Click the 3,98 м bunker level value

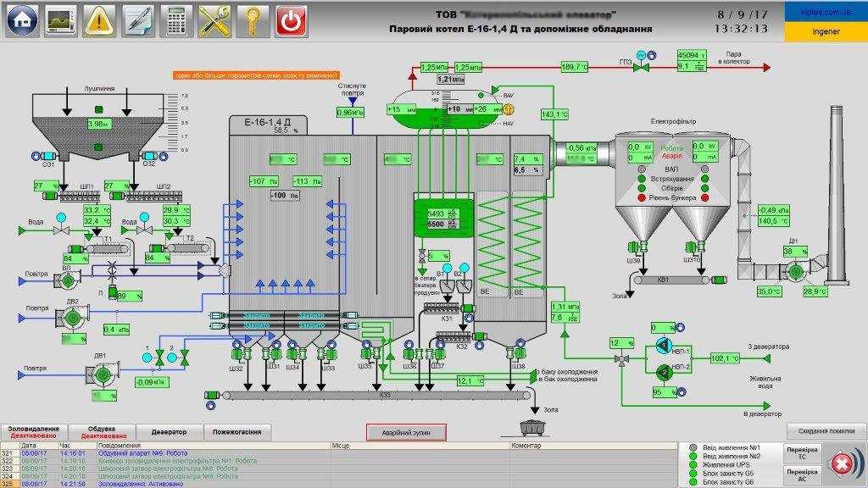point(99,124)
